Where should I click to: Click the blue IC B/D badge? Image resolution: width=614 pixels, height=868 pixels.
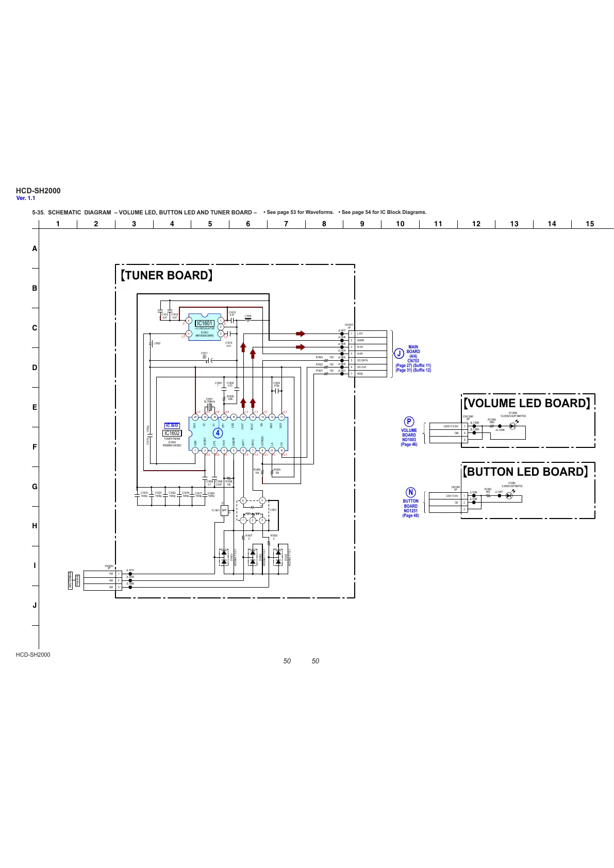pyautogui.click(x=172, y=426)
